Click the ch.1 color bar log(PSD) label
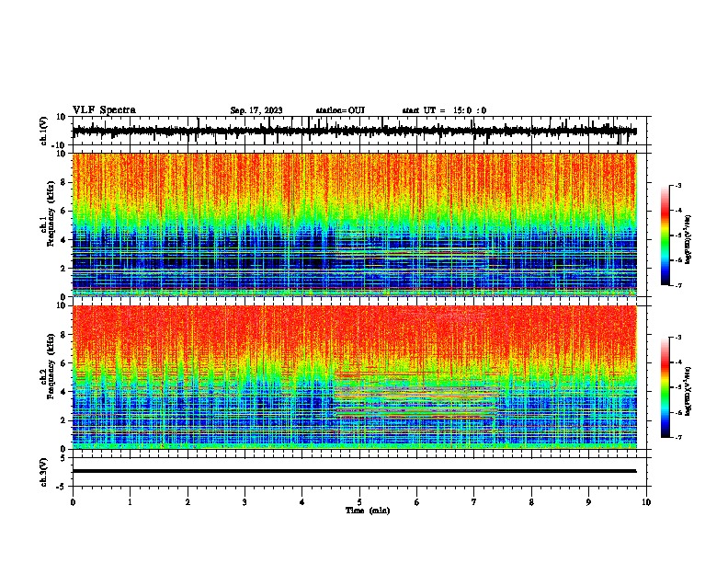728x563 pixels. point(688,240)
